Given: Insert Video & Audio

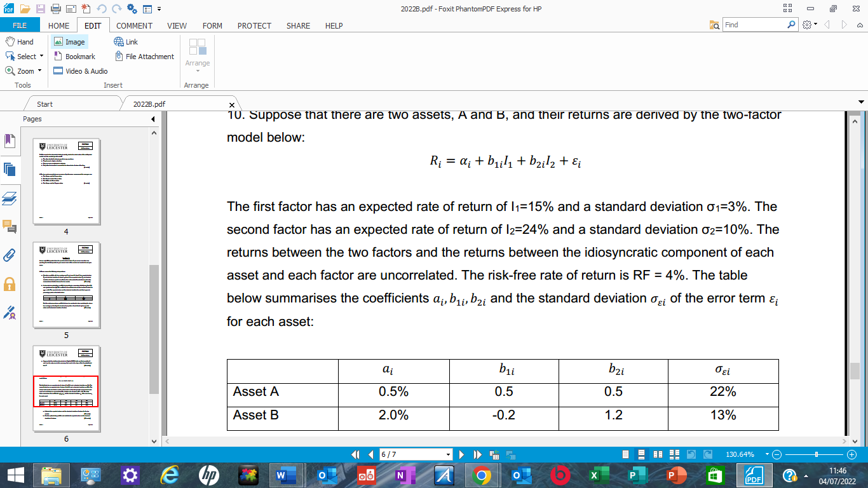Looking at the screenshot, I should (x=81, y=71).
